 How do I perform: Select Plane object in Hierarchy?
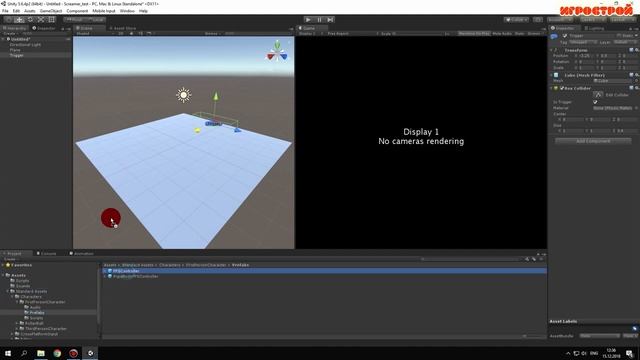coord(15,50)
